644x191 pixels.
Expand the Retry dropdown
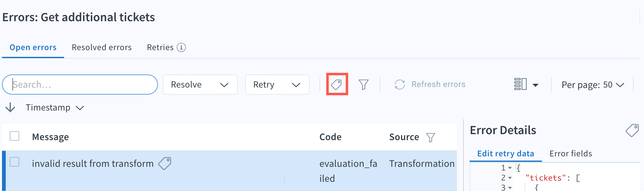277,85
